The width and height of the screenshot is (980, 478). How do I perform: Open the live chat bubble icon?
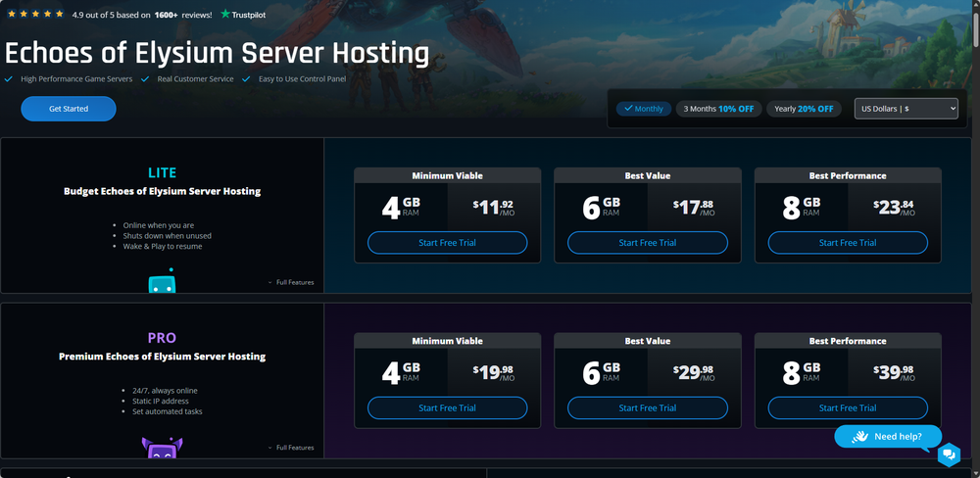[948, 454]
